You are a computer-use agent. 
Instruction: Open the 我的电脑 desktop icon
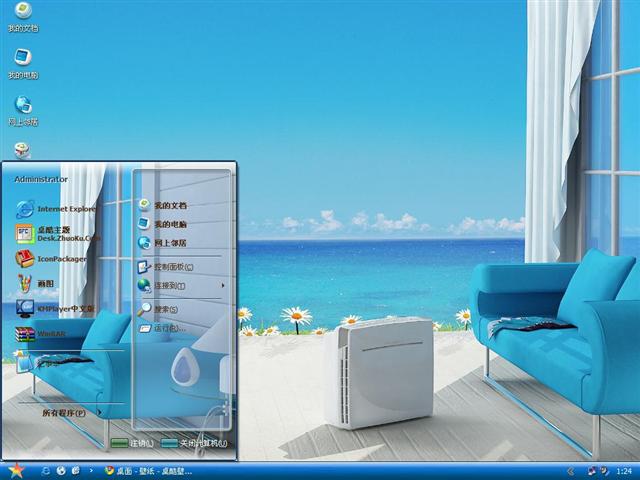coord(23,64)
